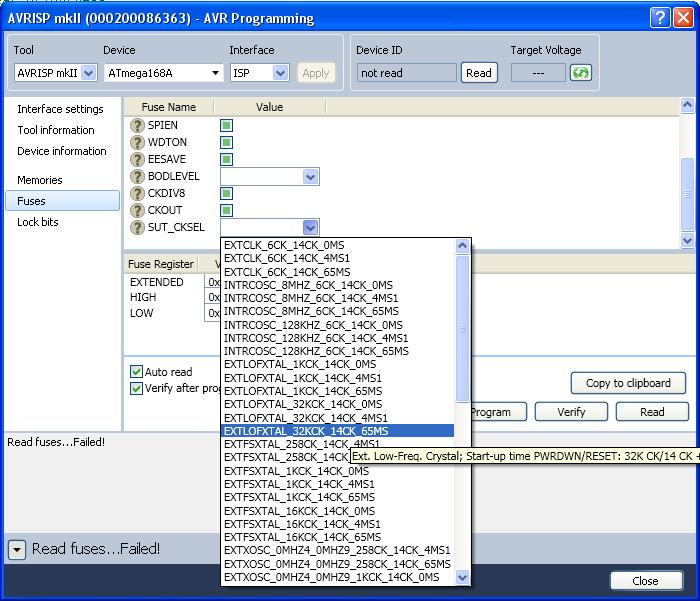The height and width of the screenshot is (601, 700).
Task: Open the Tool dropdown AVRISP mkII
Action: click(x=89, y=73)
